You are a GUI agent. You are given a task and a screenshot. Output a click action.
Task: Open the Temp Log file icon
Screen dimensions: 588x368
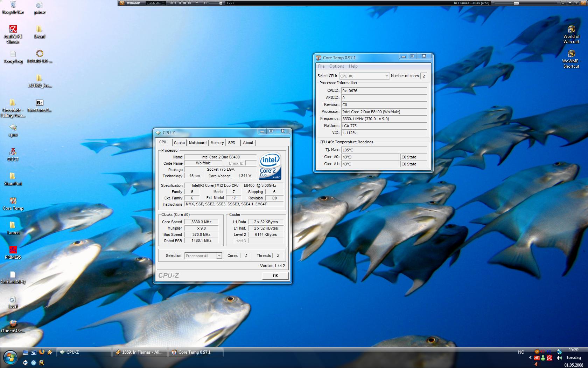click(x=13, y=56)
